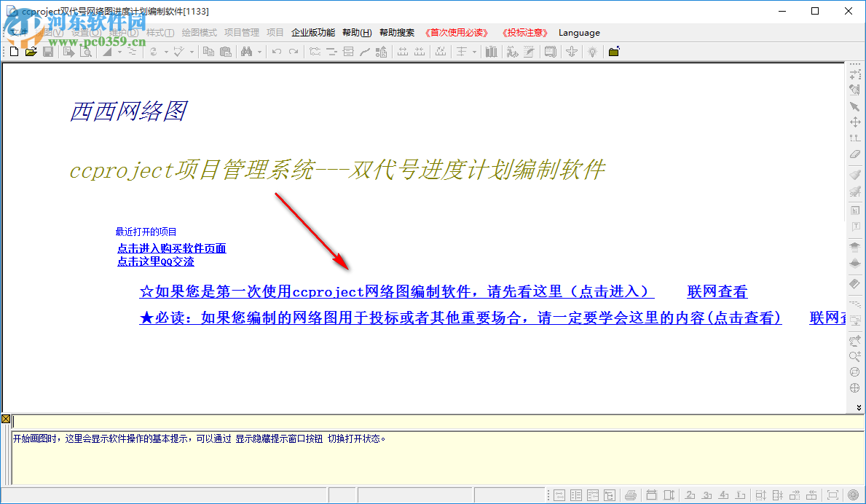
Task: Undo the last drawing action
Action: coord(277,51)
